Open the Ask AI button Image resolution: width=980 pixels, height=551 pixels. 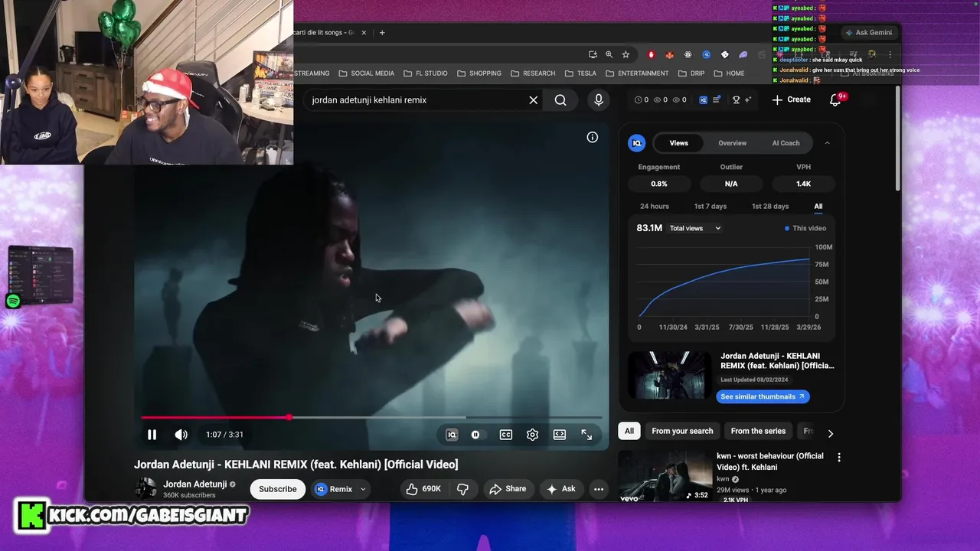click(x=561, y=489)
